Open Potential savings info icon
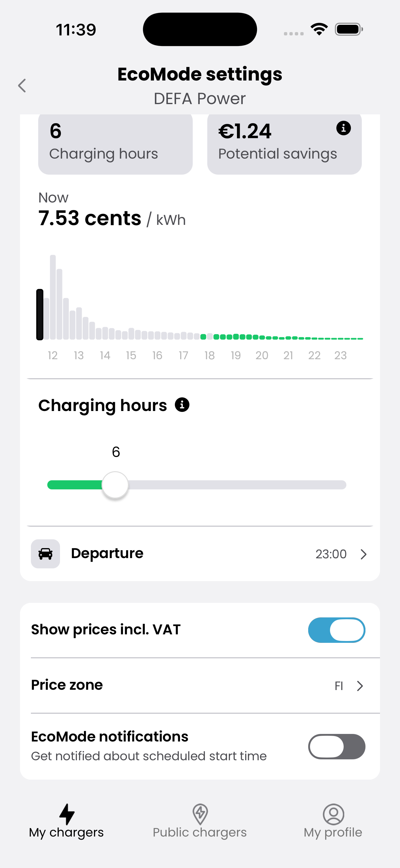 (343, 128)
